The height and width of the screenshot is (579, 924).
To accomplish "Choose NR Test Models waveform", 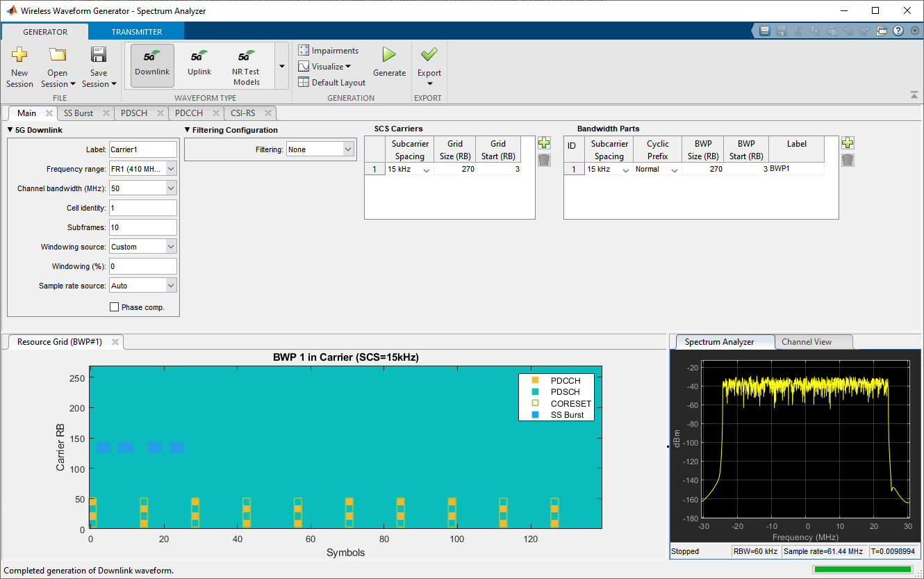I will click(246, 65).
